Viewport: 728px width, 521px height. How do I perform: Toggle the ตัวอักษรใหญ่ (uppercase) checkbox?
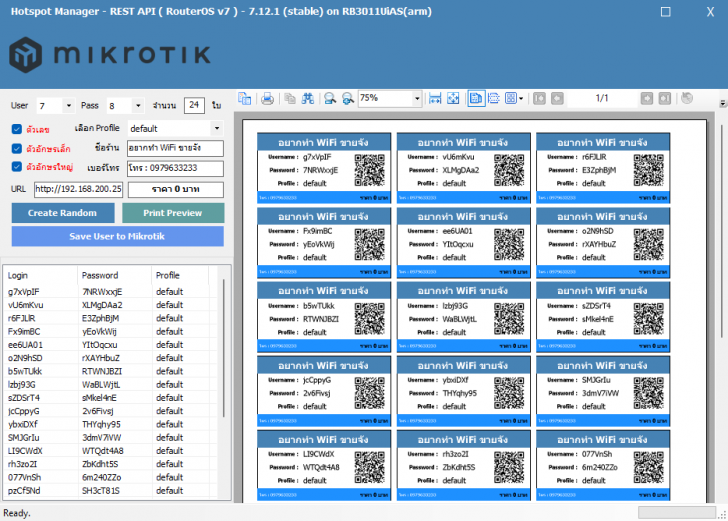(x=17, y=167)
